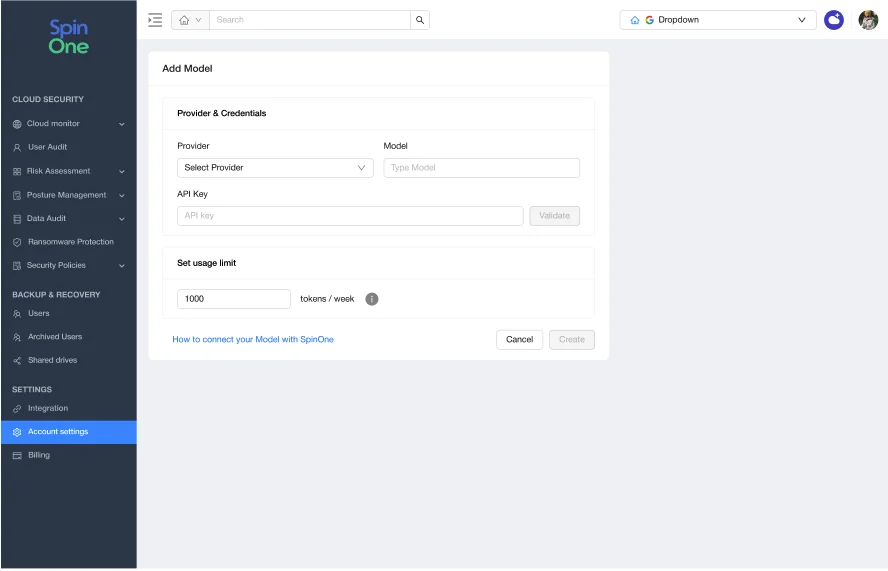Click the Google G icon in the header dropdown
Image resolution: width=888 pixels, height=571 pixels.
649,20
